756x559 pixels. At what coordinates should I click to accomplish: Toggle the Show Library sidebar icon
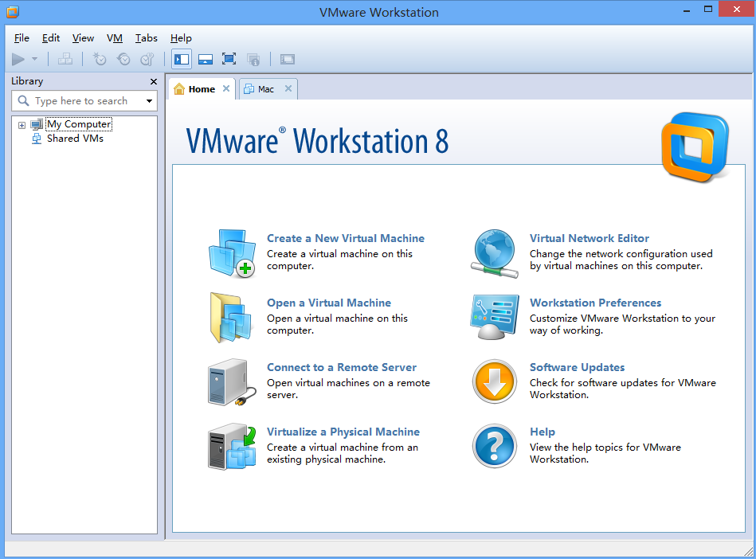[182, 59]
